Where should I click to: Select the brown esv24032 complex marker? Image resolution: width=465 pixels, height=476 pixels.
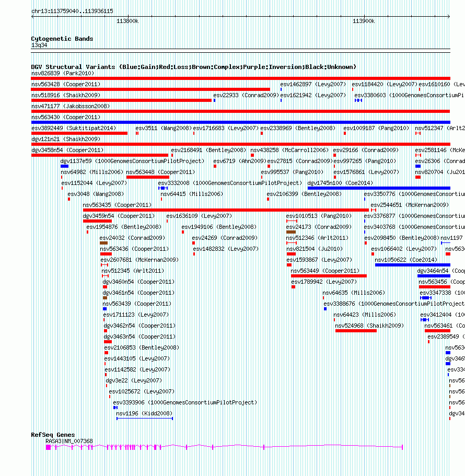tap(104, 243)
